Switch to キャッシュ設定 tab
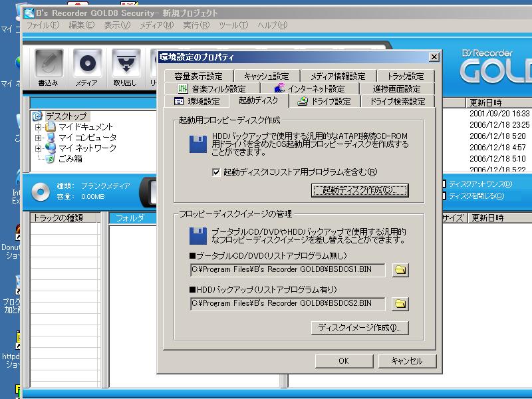 point(267,76)
